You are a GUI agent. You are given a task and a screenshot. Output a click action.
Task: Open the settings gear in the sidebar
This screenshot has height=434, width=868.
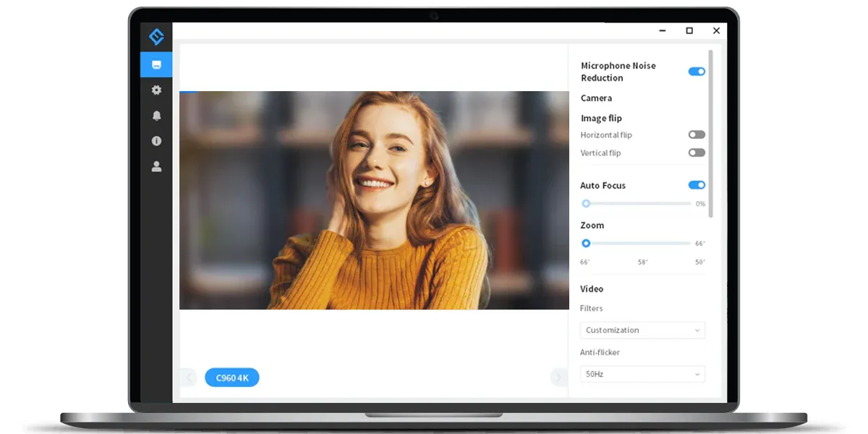pos(156,90)
